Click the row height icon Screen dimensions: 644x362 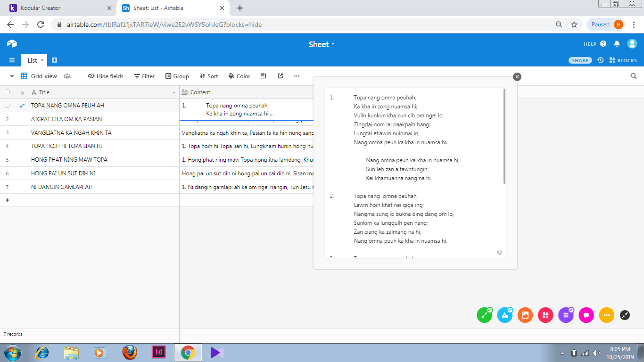click(x=264, y=76)
